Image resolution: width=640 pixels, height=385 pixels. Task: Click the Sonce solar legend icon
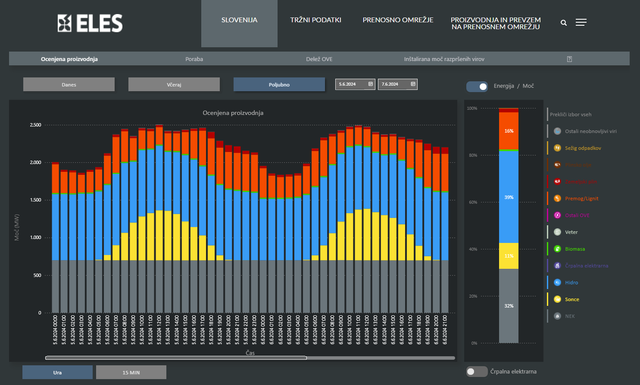pyautogui.click(x=557, y=299)
